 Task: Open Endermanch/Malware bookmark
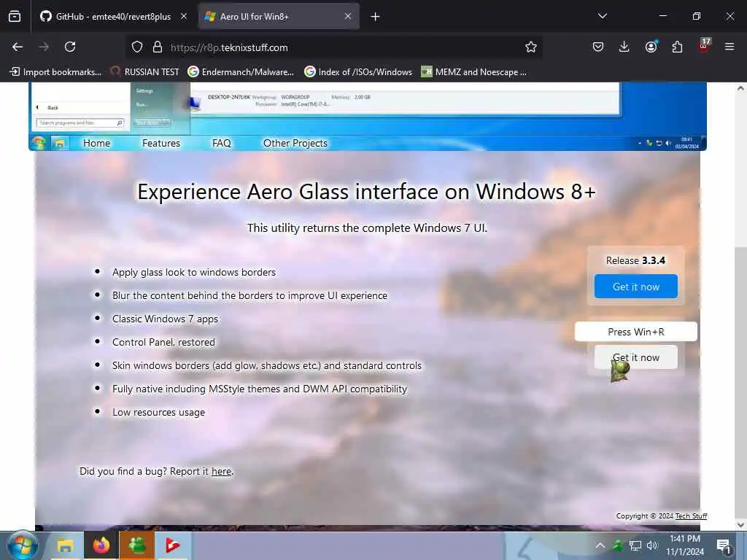[x=241, y=72]
